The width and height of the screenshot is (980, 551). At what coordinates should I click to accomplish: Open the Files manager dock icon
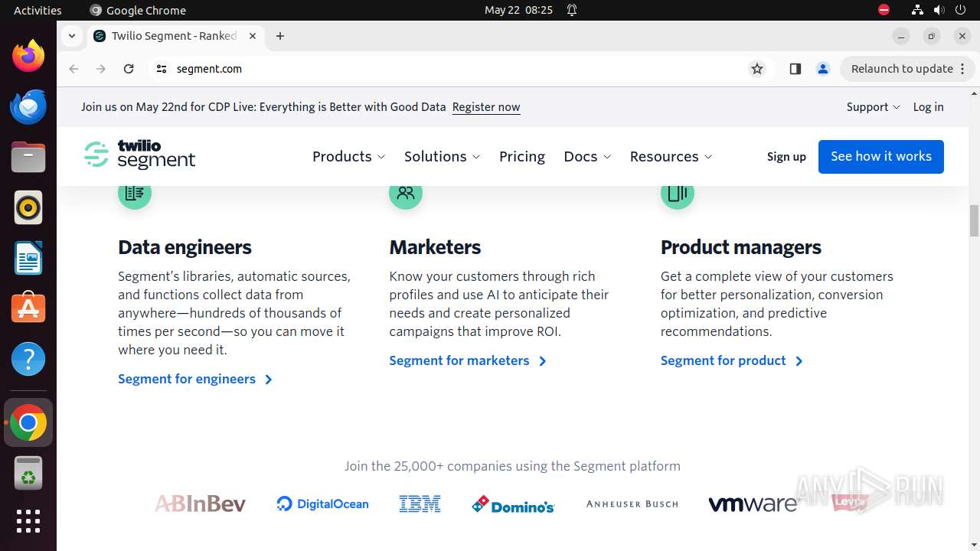(28, 158)
